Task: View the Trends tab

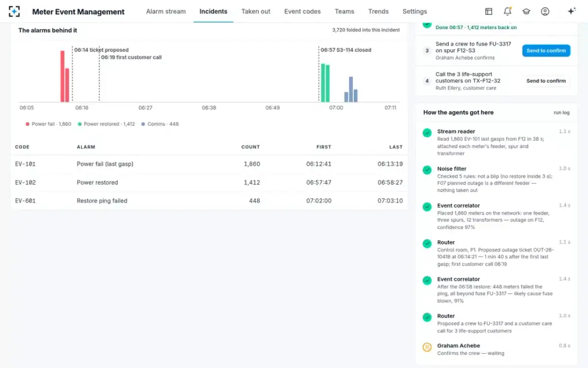Action: coord(378,11)
